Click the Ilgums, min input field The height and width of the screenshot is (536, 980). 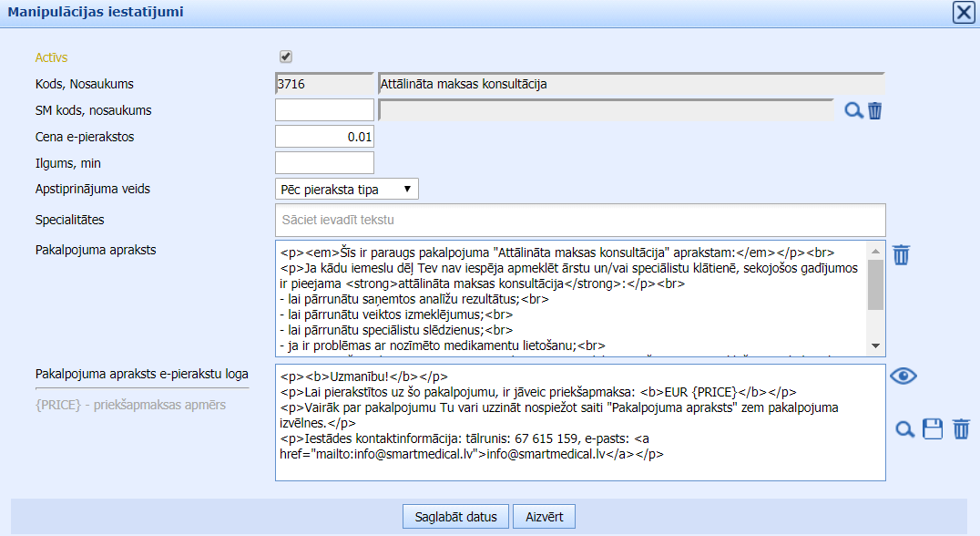point(324,163)
